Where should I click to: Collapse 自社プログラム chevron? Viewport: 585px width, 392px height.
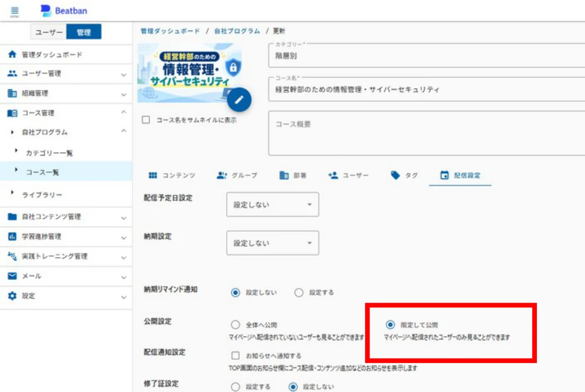124,131
